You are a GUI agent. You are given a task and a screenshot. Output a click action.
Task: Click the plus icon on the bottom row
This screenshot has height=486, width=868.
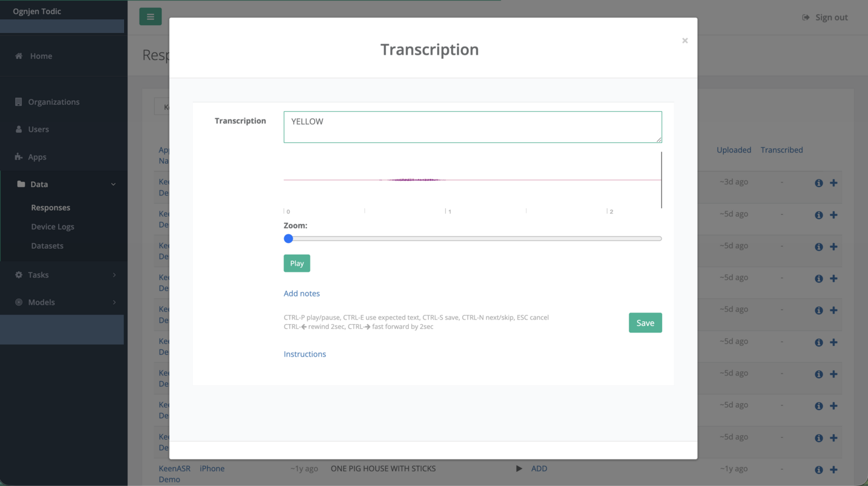click(x=834, y=470)
